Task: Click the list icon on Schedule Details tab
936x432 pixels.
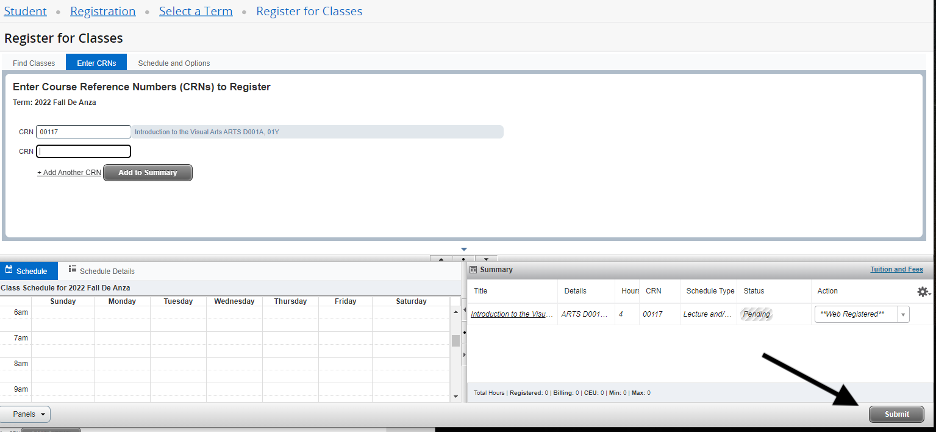Action: [73, 270]
